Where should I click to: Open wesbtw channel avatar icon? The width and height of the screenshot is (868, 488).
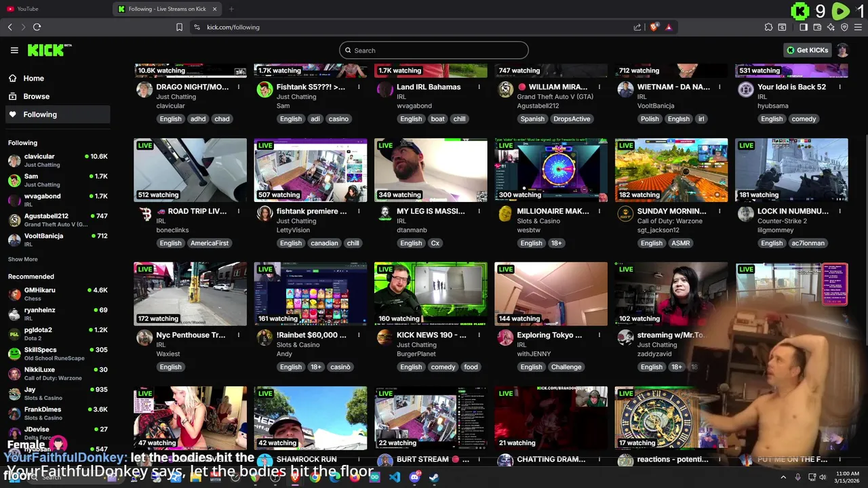[x=505, y=214]
